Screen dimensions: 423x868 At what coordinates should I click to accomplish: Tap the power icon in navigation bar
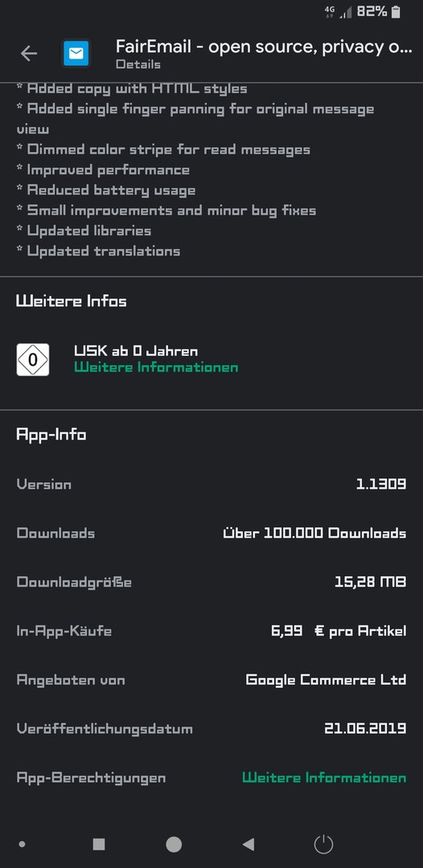tap(324, 844)
